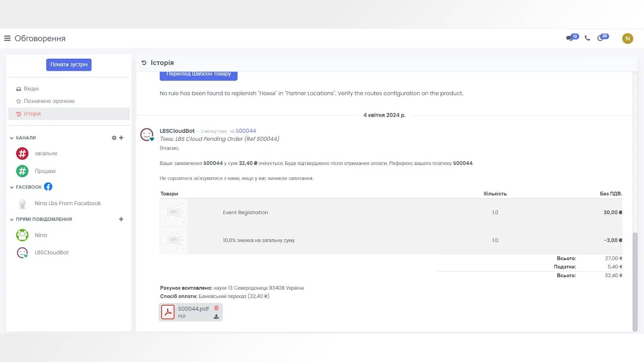Viewport: 644px width, 362px height.
Task: Click the history vertical scrollbar
Action: click(635, 282)
